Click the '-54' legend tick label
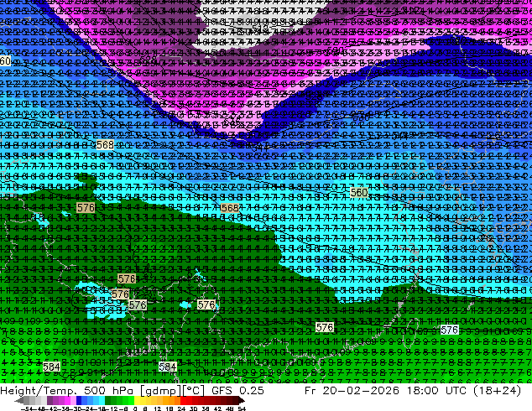The image size is (532, 411). 26,408
